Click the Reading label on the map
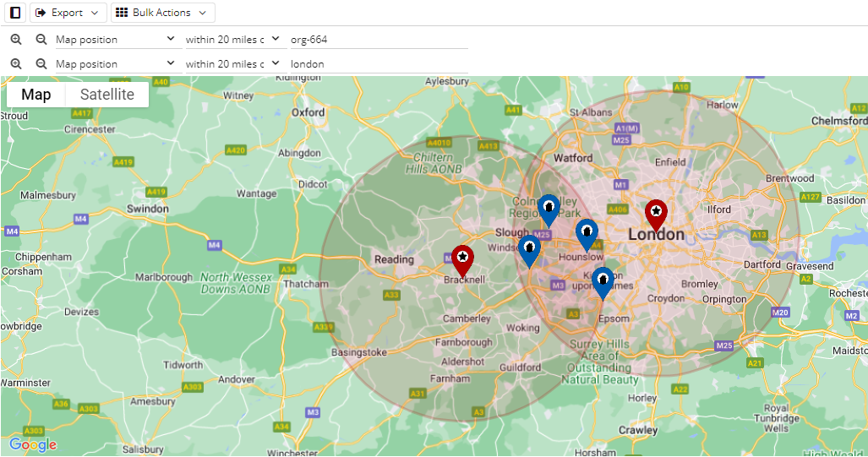The height and width of the screenshot is (457, 868). pos(394,259)
